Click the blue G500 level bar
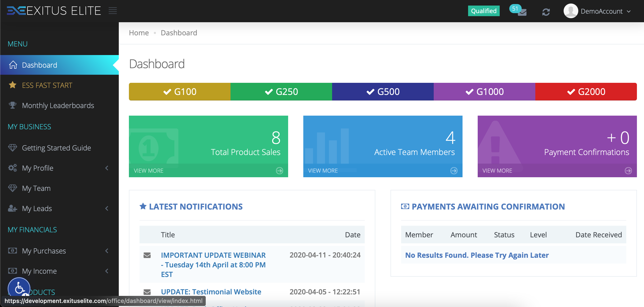The width and height of the screenshot is (644, 307). pos(383,92)
